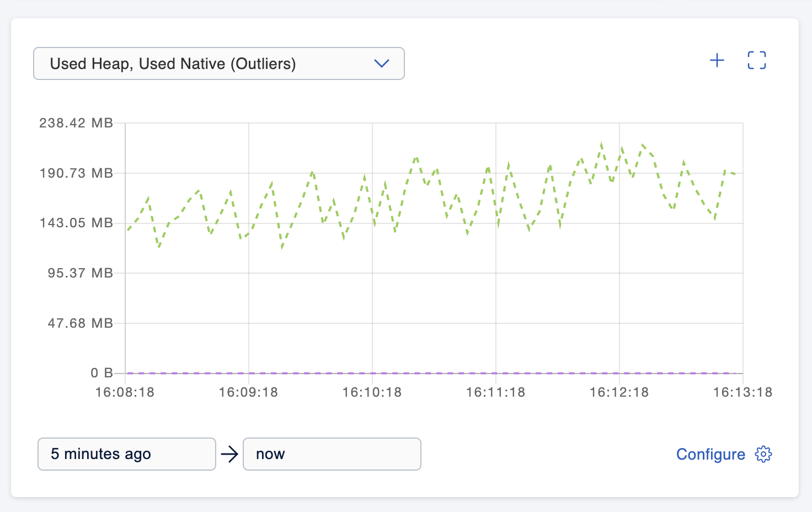Open the Configure link
Image resolution: width=812 pixels, height=512 pixels.
[710, 454]
